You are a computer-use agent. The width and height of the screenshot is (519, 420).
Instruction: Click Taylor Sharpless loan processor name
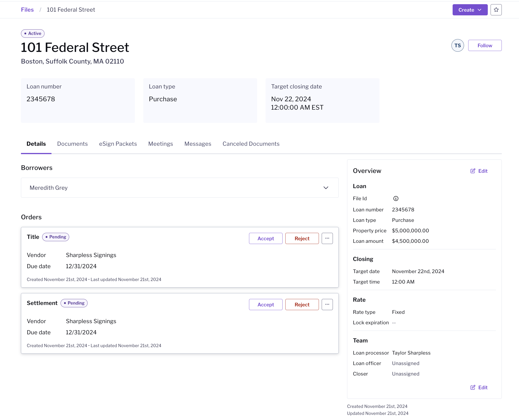click(x=411, y=353)
